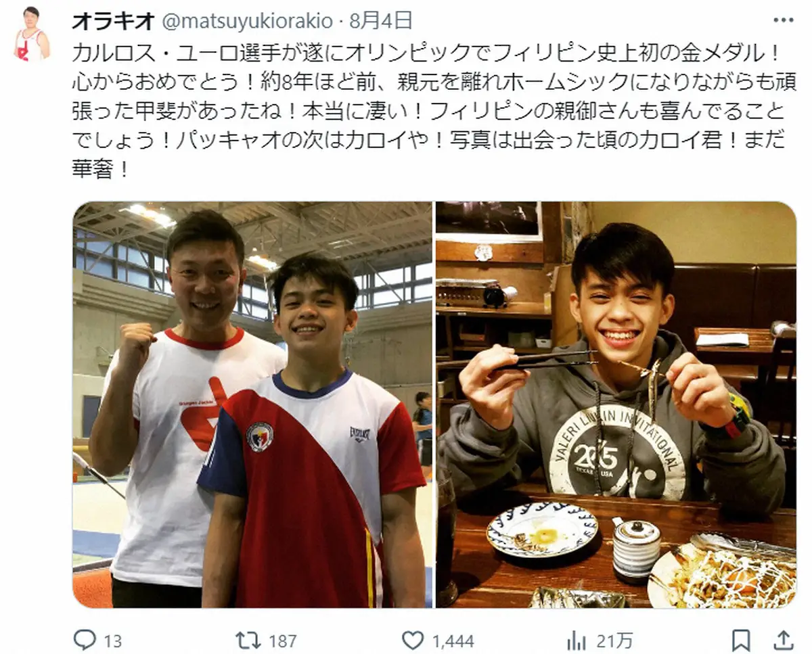Open オラキオ profile avatar
Image resolution: width=812 pixels, height=654 pixels.
click(x=32, y=34)
